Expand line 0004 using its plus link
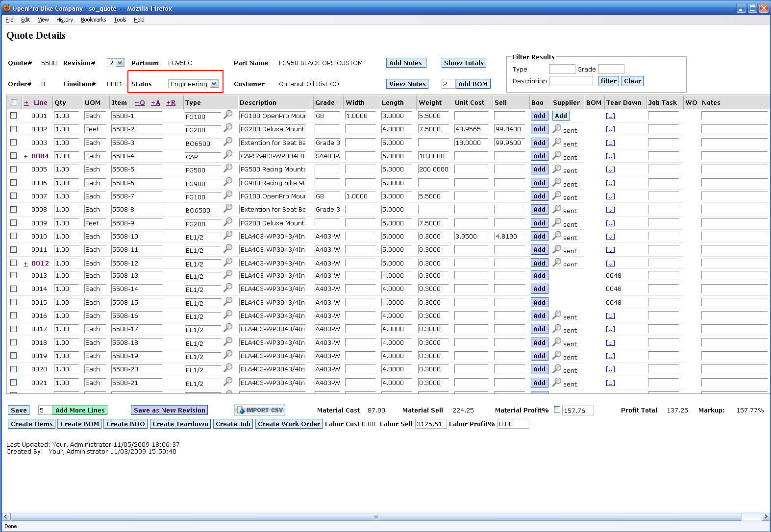The image size is (771, 532). 25,157
